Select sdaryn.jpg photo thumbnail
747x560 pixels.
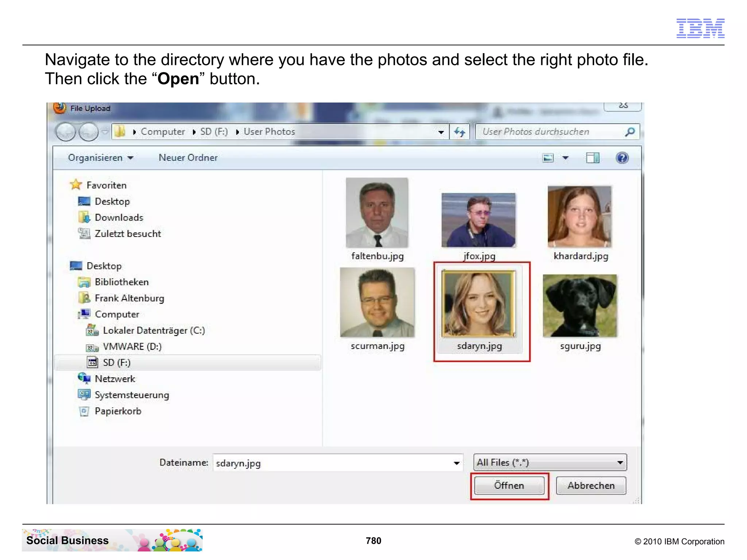pos(479,303)
